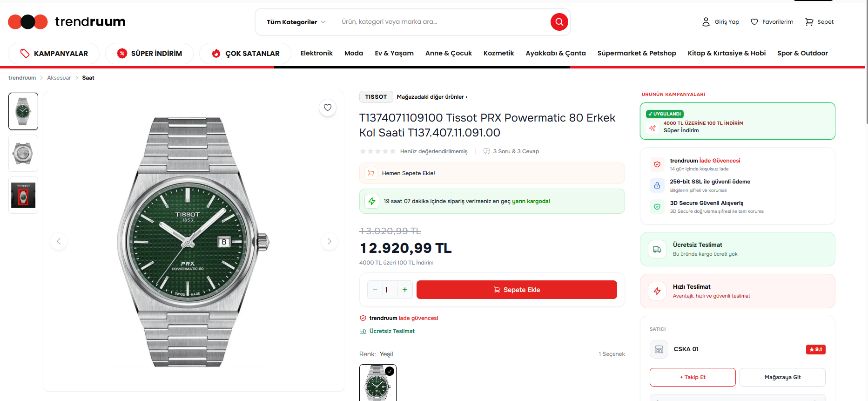
Task: Show previous product image with left arrow
Action: (x=59, y=241)
